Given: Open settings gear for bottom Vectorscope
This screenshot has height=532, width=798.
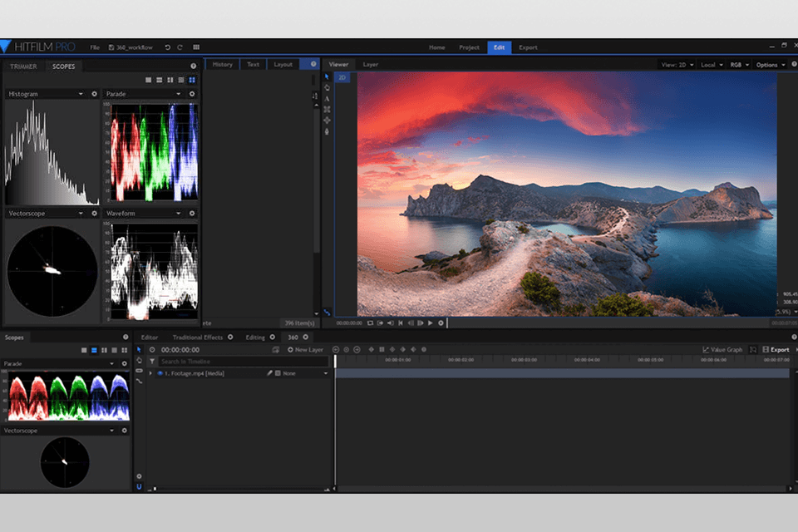Looking at the screenshot, I should [x=124, y=431].
